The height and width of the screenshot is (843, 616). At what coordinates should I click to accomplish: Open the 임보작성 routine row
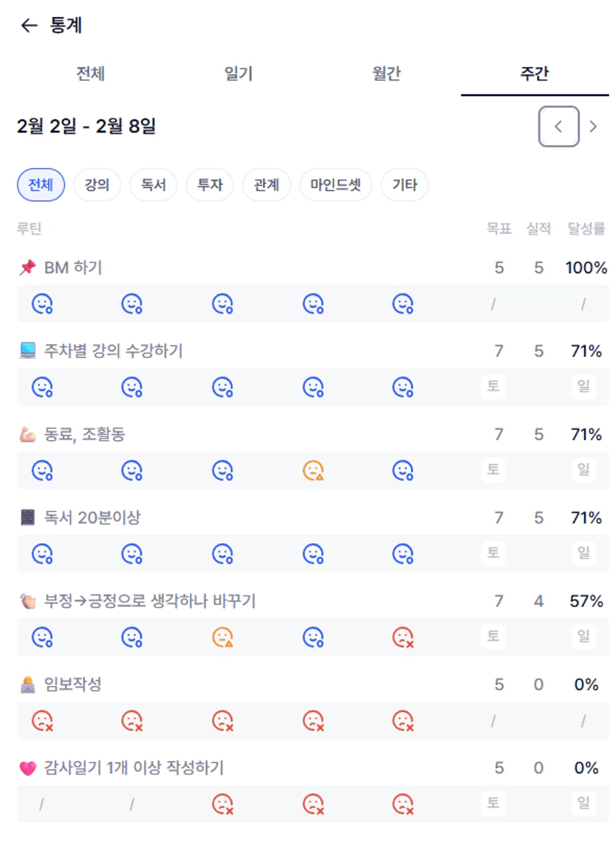pyautogui.click(x=73, y=685)
